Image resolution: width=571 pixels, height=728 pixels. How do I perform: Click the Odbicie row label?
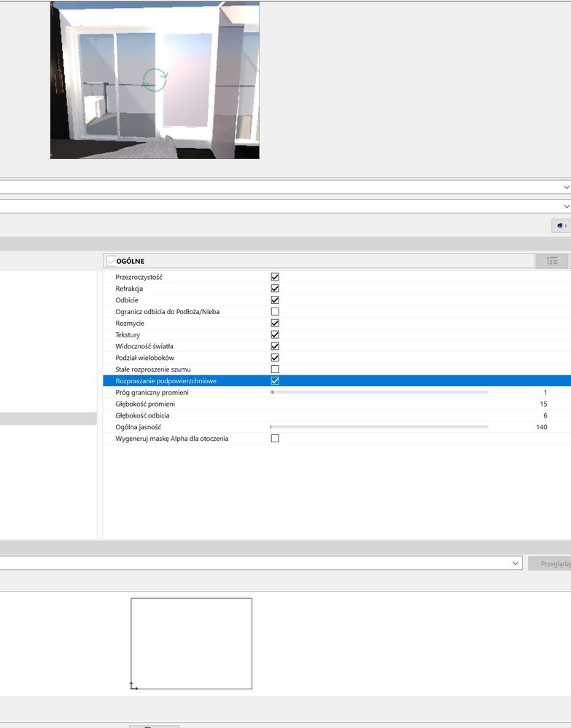pyautogui.click(x=127, y=300)
